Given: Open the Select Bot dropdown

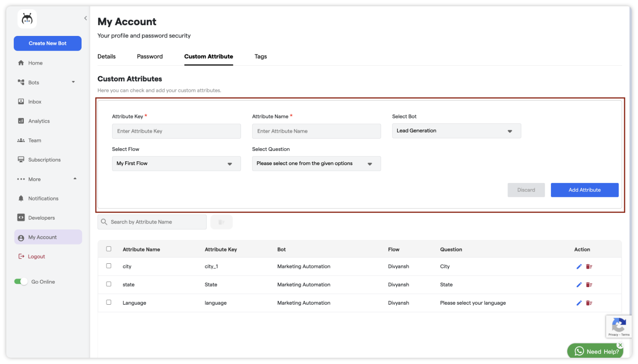Looking at the screenshot, I should (x=456, y=131).
